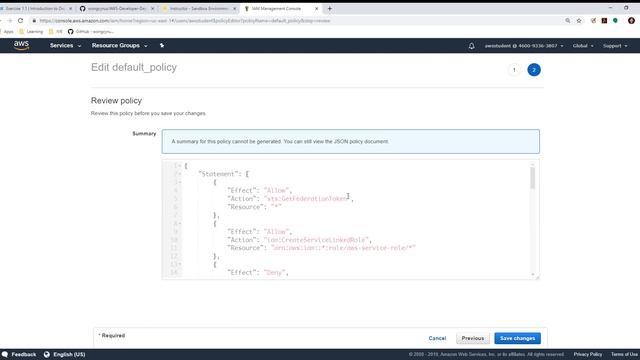Expand the Resource Groups menu
This screenshot has width=640, height=360.
point(120,46)
